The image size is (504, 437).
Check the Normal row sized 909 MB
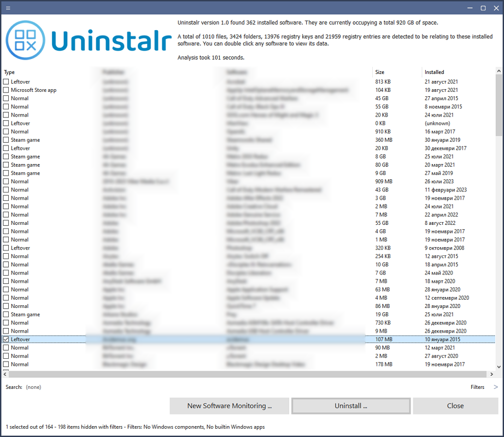point(6,182)
